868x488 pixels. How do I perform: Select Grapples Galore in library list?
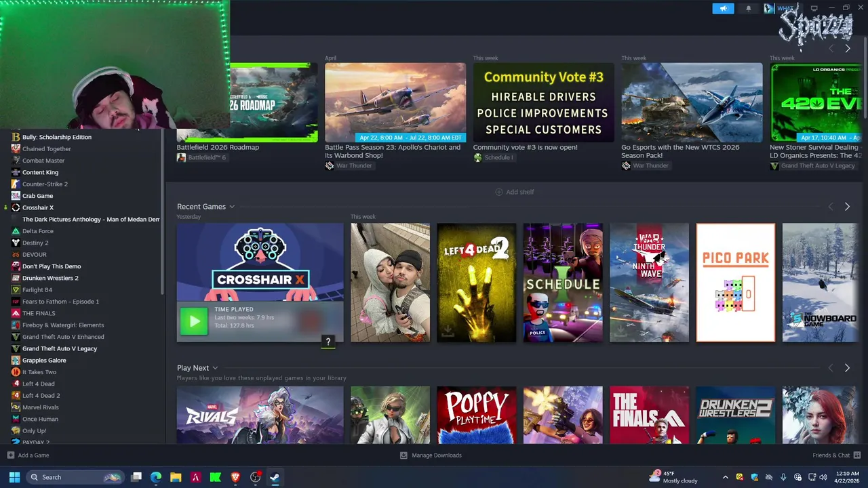[44, 360]
